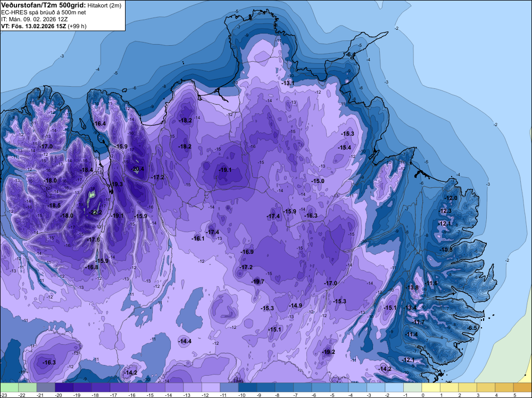
Task: Click the -17.2 label near -20.4
Action: pyautogui.click(x=158, y=178)
